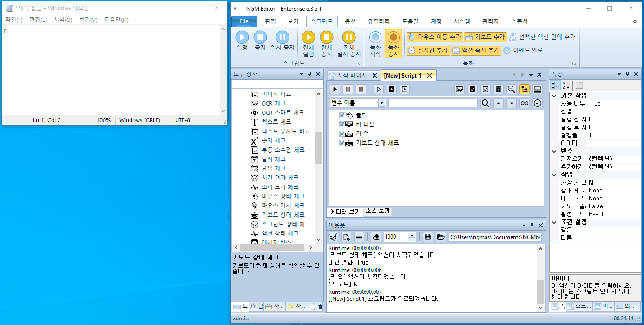Open the 파일(F) menu in Notepad
The width and height of the screenshot is (644, 325).
pos(14,20)
